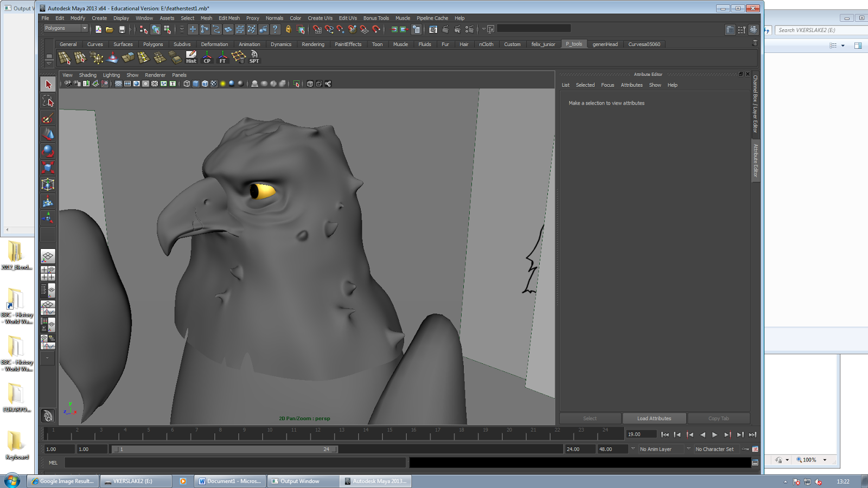
Task: Select the arrow Select tool
Action: pyautogui.click(x=48, y=85)
